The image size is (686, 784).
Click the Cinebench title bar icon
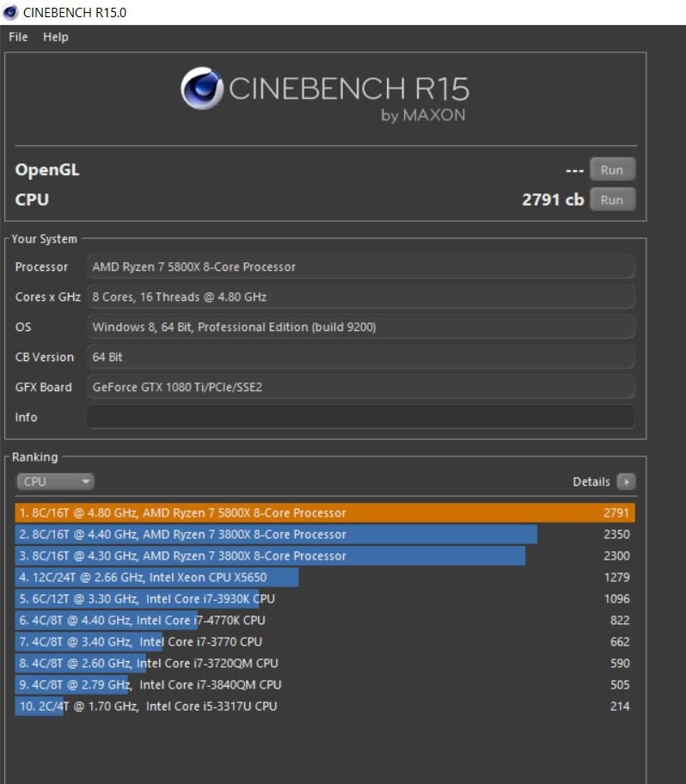pos(10,12)
